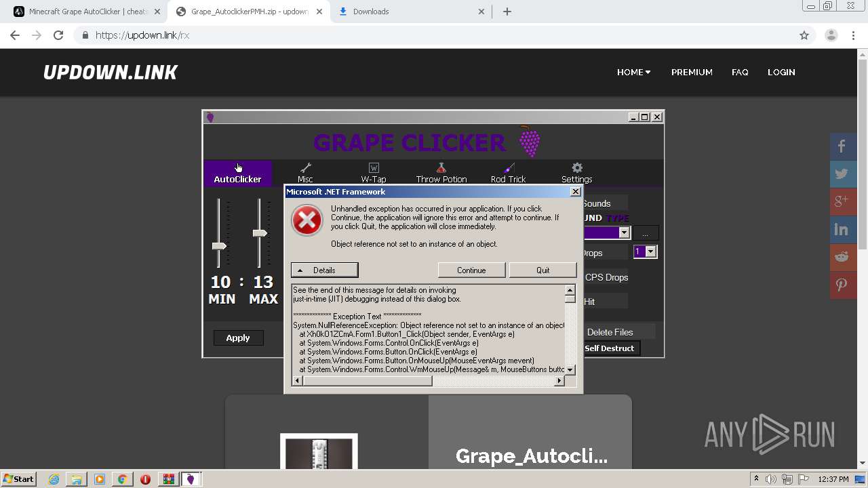Bookmark this page with the star icon
Screen dimensions: 868x488
click(804, 35)
